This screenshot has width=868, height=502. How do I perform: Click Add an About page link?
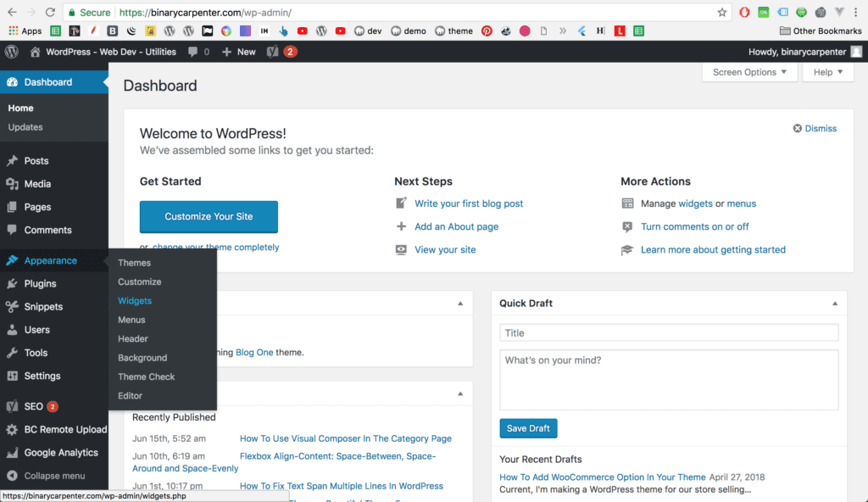point(457,226)
